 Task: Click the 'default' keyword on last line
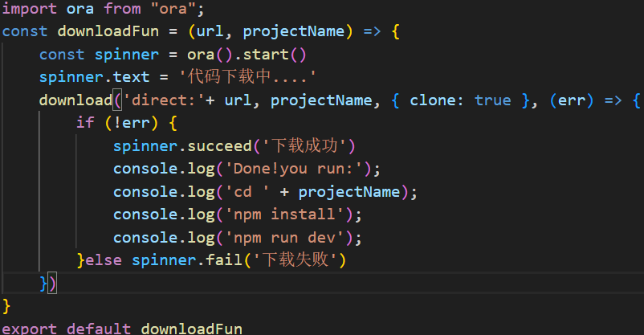pos(99,329)
